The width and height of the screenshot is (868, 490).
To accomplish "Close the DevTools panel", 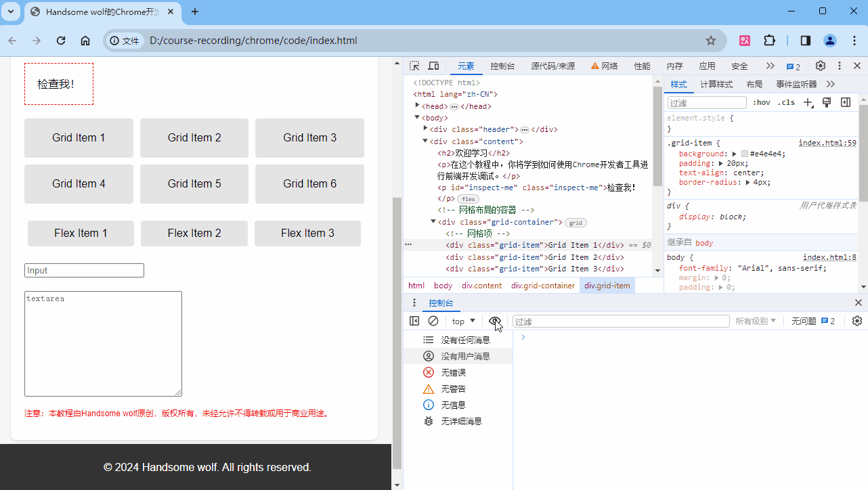I will coord(857,66).
